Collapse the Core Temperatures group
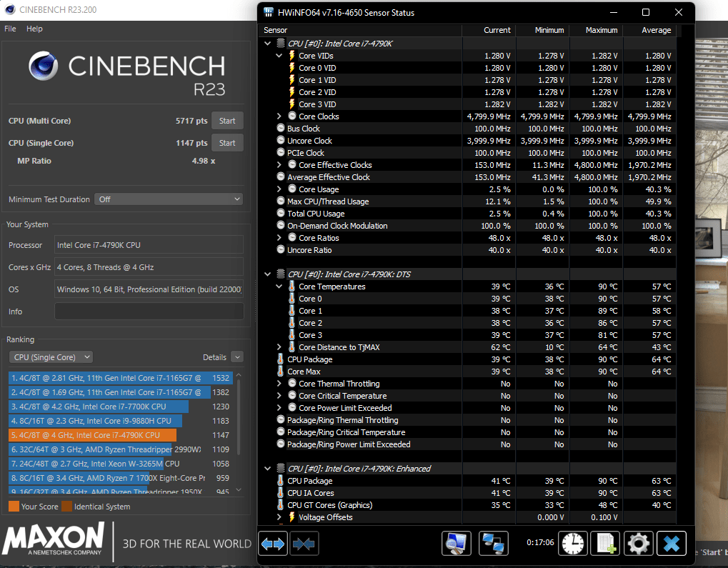728x568 pixels. pos(279,286)
